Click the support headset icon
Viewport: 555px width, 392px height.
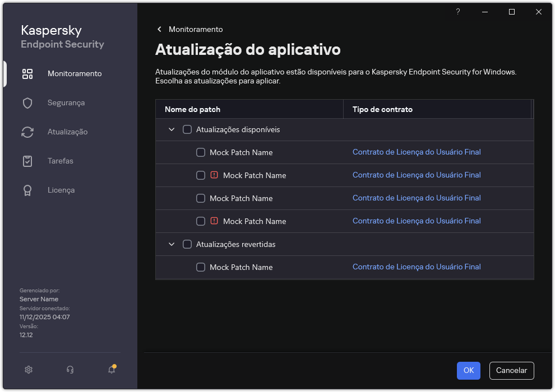coord(70,370)
